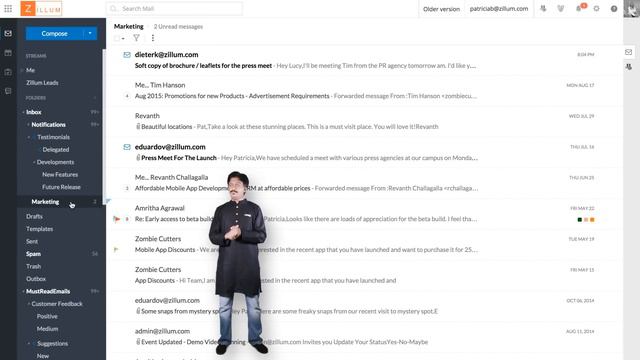Screen dimensions: 640x360
Task: Click attachment icon on Press Meet email
Action: click(138, 158)
